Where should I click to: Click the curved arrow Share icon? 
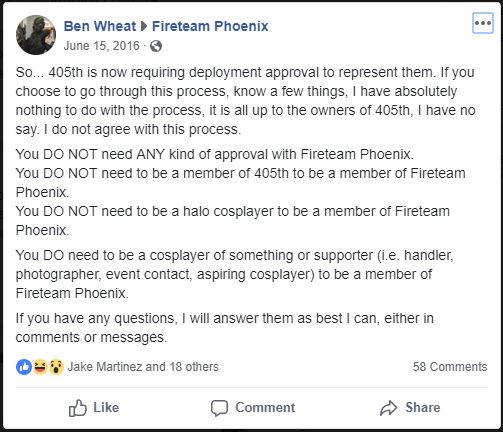click(x=389, y=408)
